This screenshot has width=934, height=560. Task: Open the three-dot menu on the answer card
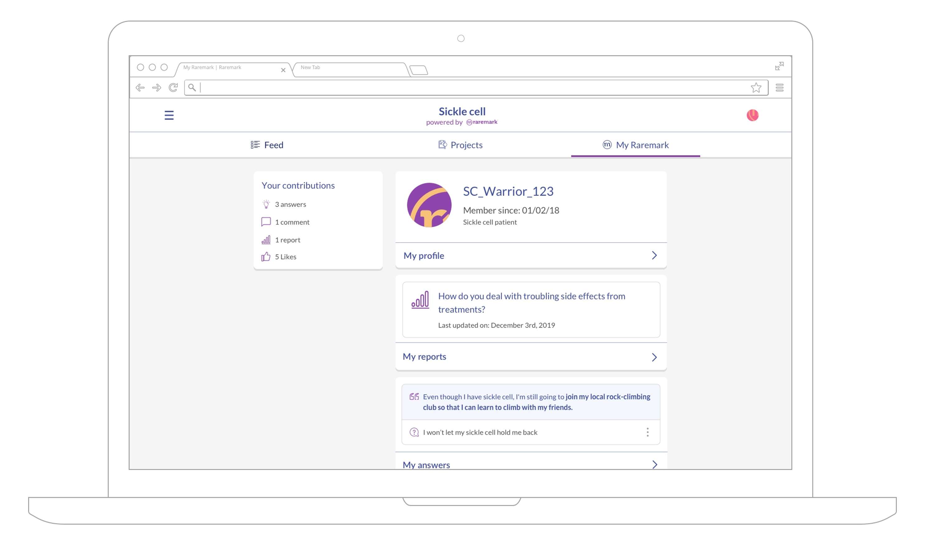(x=648, y=432)
